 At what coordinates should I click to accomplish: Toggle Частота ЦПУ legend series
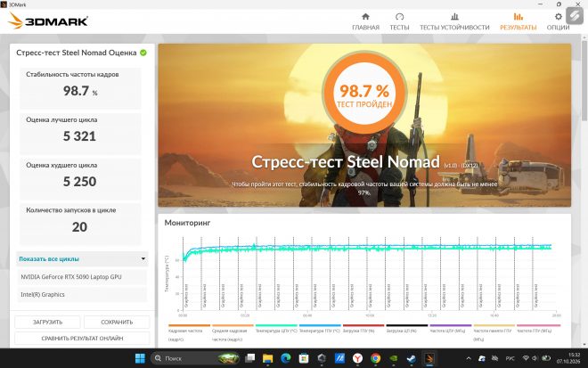tap(450, 329)
